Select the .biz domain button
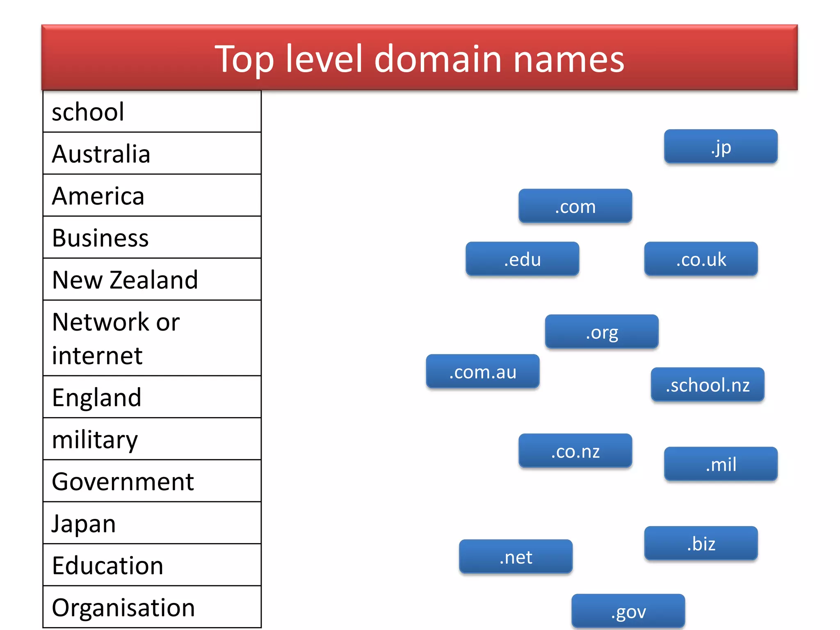 [701, 543]
